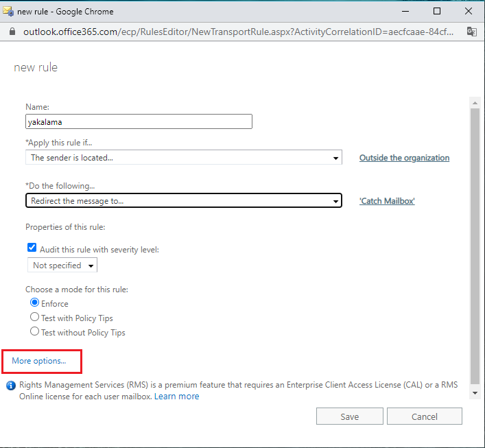Viewport: 485px width, 448px height.
Task: Choose Test without Policy Tips mode
Action: point(34,331)
